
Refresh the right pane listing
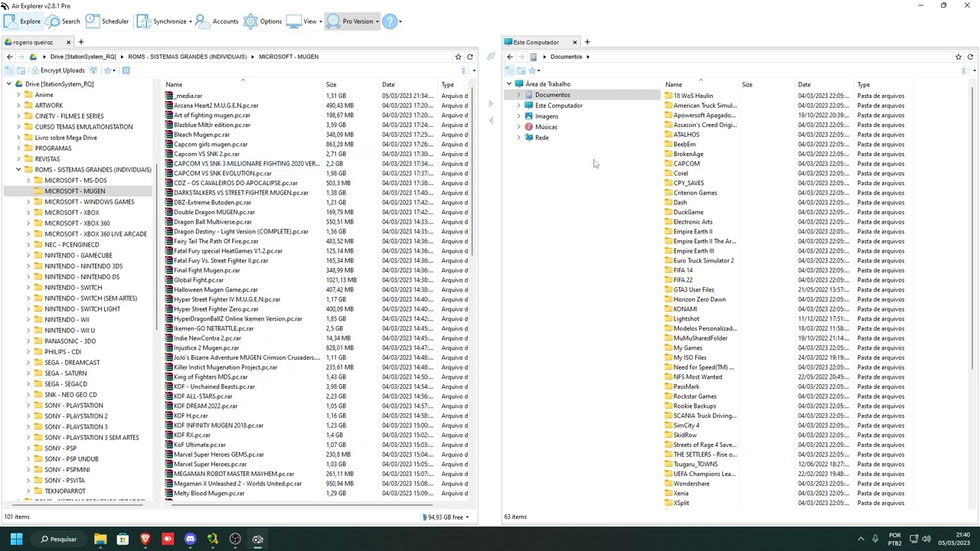pos(970,57)
